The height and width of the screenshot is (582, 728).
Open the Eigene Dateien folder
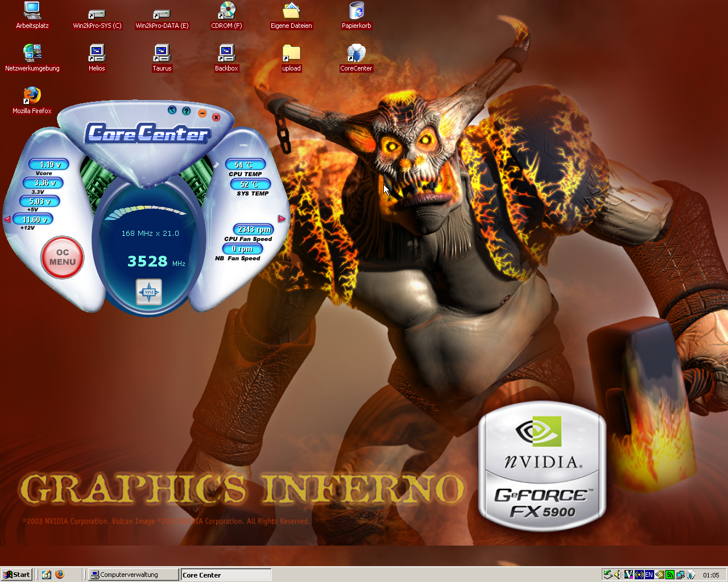(x=291, y=16)
